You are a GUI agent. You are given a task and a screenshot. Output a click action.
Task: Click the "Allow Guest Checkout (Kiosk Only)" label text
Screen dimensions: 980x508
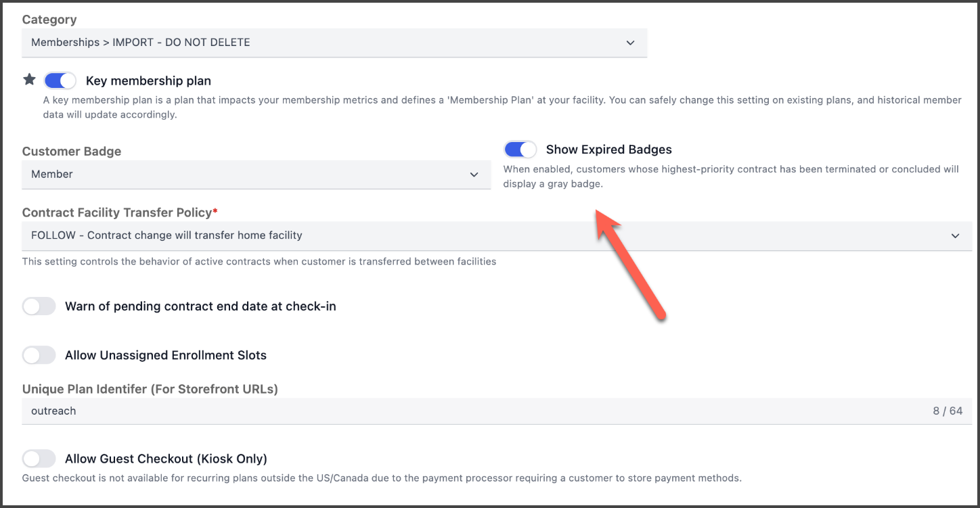coord(166,459)
